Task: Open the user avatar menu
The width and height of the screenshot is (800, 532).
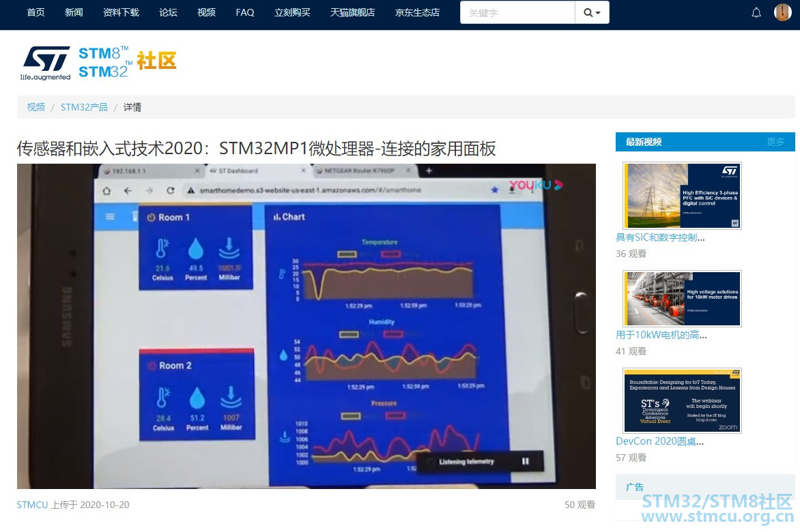Action: point(783,12)
